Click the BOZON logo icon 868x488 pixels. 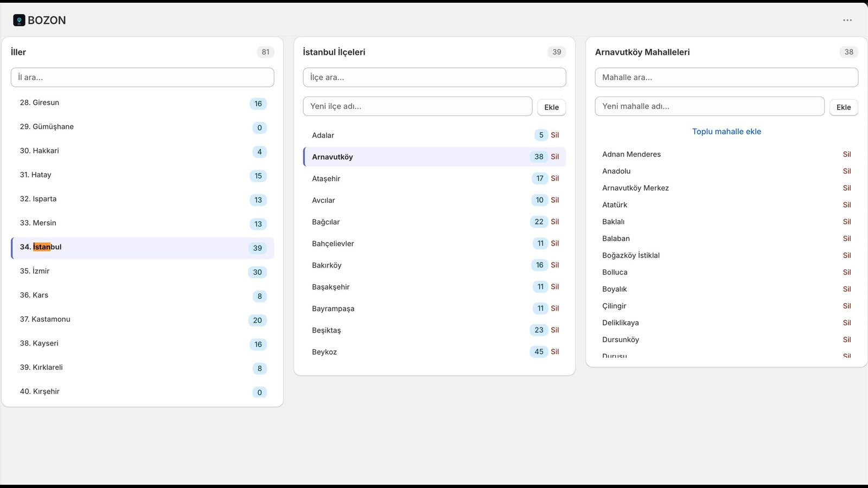(x=19, y=20)
